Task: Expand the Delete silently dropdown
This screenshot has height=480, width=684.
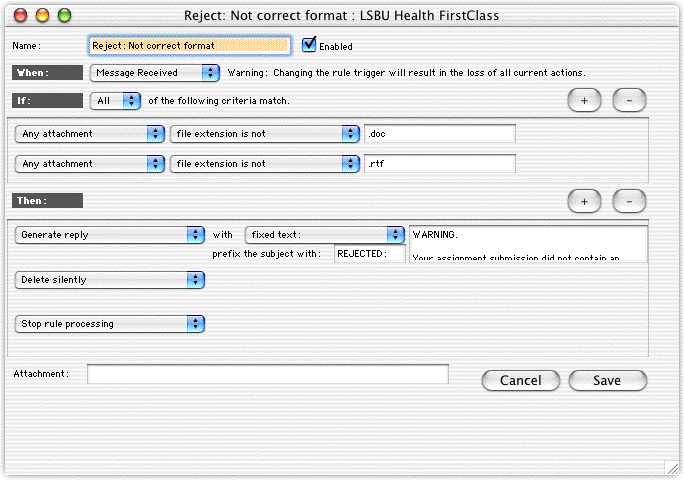Action: click(x=110, y=280)
